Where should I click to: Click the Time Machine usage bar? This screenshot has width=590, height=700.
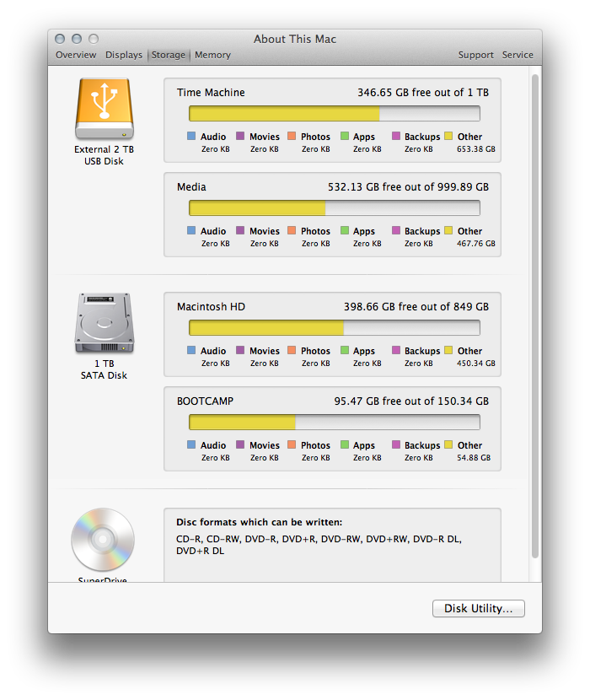[x=335, y=113]
